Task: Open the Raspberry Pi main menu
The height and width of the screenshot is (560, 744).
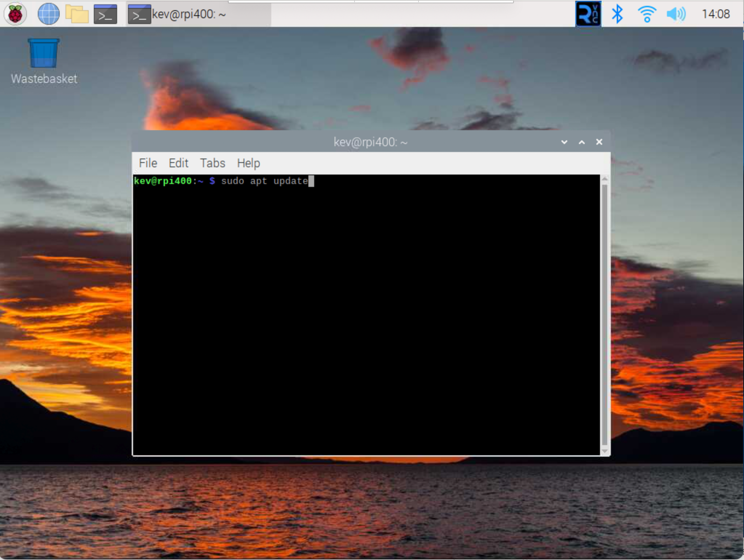Action: point(15,14)
